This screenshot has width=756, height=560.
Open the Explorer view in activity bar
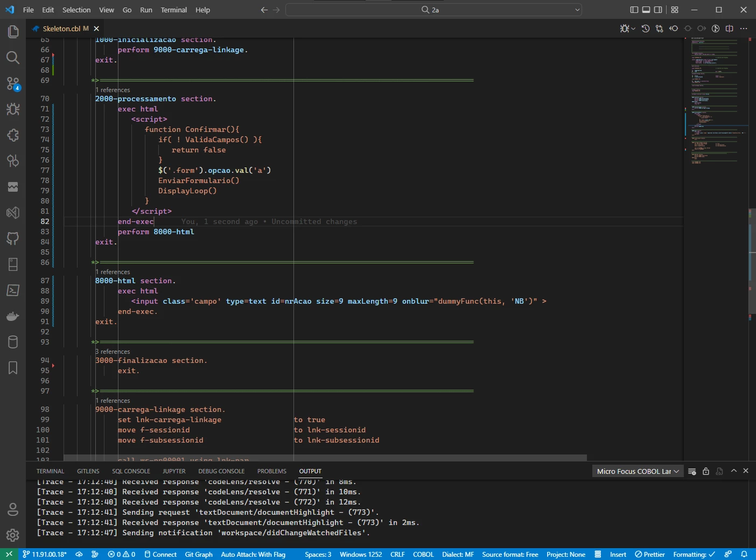(13, 32)
